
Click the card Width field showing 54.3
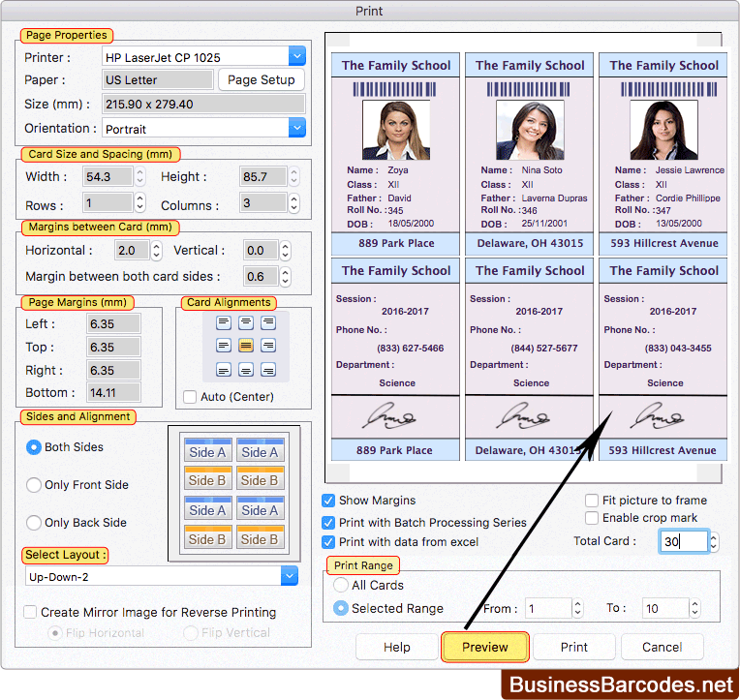(x=108, y=177)
